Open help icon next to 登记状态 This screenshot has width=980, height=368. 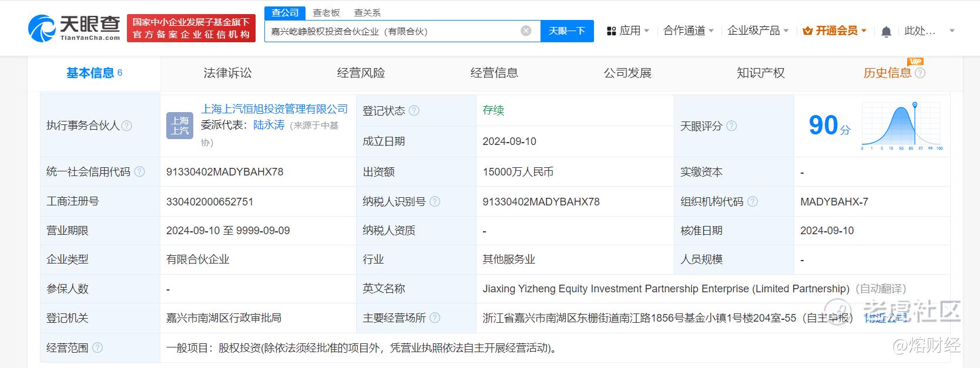pos(414,110)
